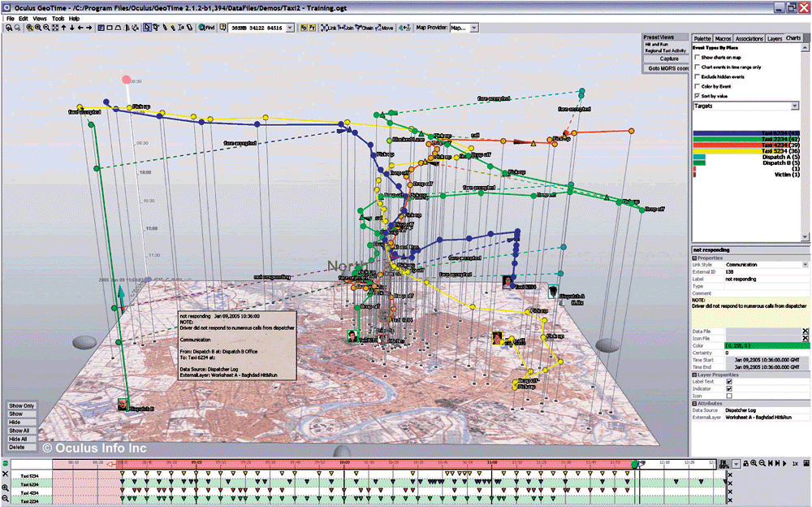Viewport: 812px width, 507px height.
Task: Zoom in on the timeline
Action: [x=754, y=463]
